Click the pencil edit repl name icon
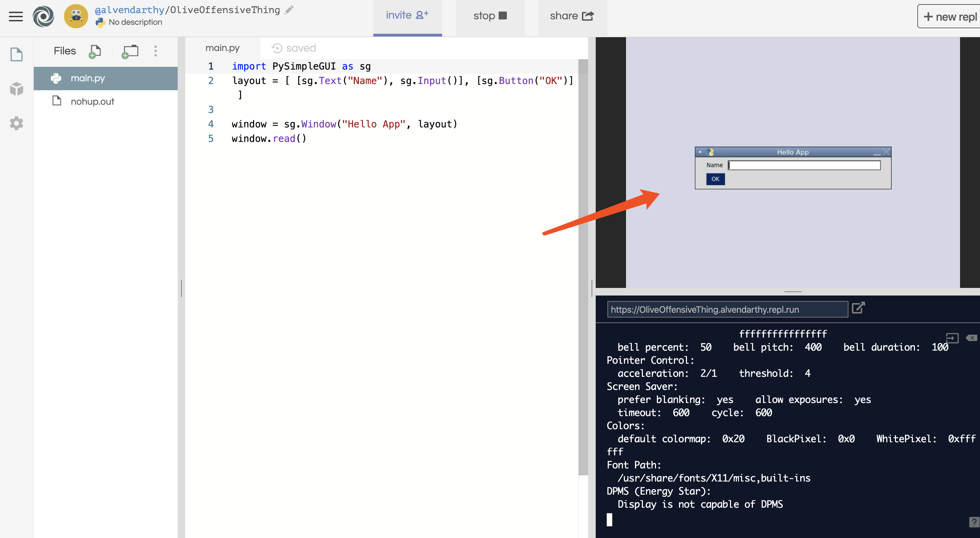The image size is (980, 538). pyautogui.click(x=289, y=10)
